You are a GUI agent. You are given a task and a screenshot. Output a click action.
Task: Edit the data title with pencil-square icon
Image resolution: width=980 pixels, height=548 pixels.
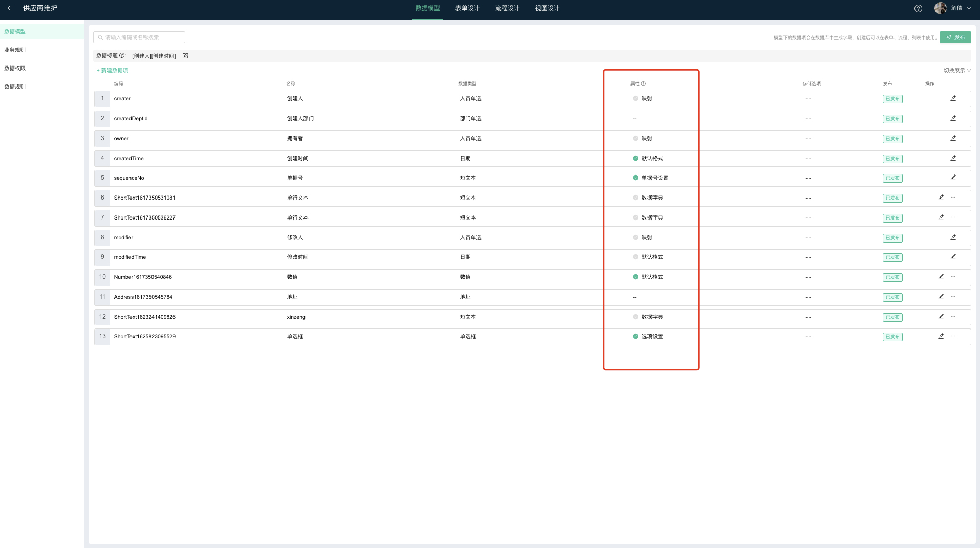(185, 56)
